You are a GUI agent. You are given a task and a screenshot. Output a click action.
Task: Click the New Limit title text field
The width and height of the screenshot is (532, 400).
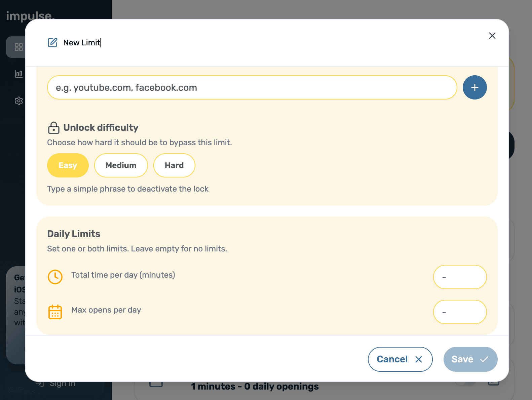[82, 43]
